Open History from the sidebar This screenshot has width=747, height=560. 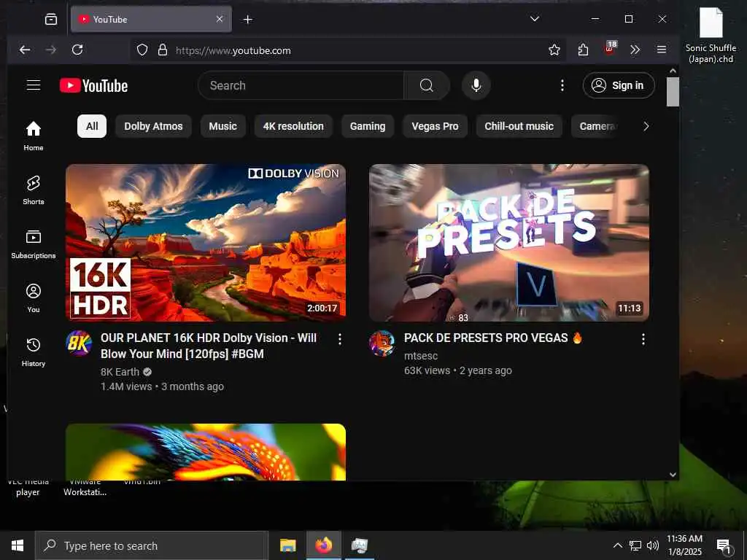tap(34, 352)
